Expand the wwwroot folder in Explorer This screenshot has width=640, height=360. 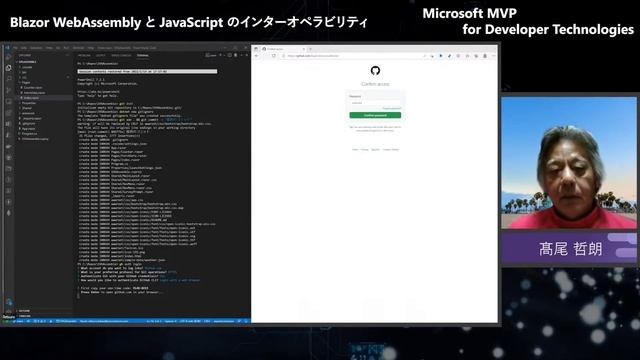click(x=28, y=113)
